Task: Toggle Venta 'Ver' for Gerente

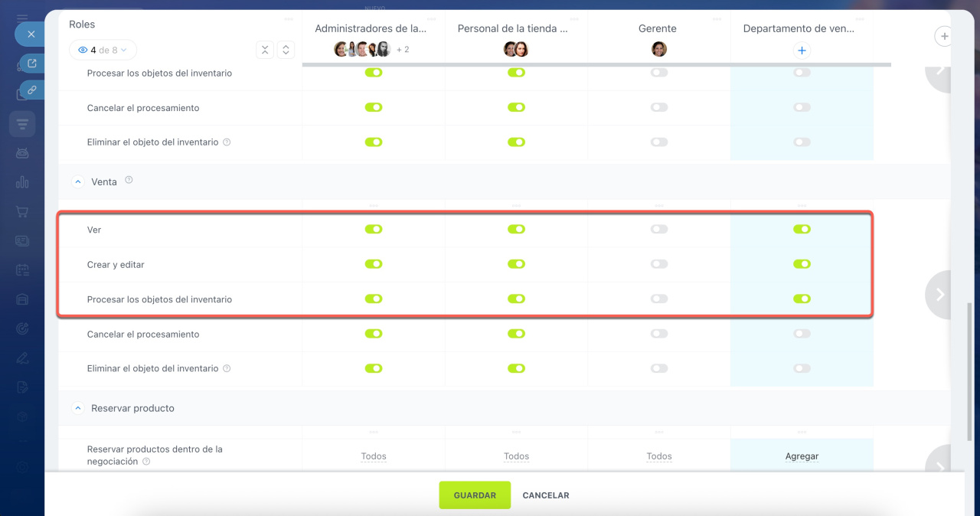Action: (659, 229)
